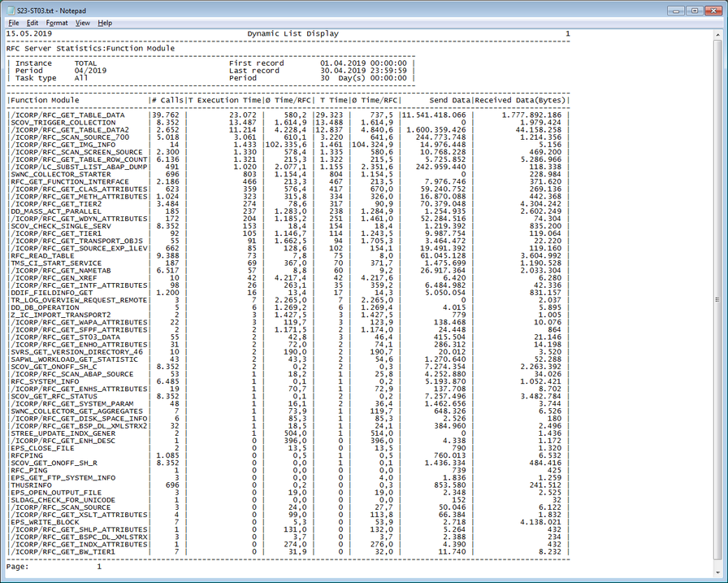The height and width of the screenshot is (583, 728).
Task: Open the Format menu
Action: tap(59, 24)
